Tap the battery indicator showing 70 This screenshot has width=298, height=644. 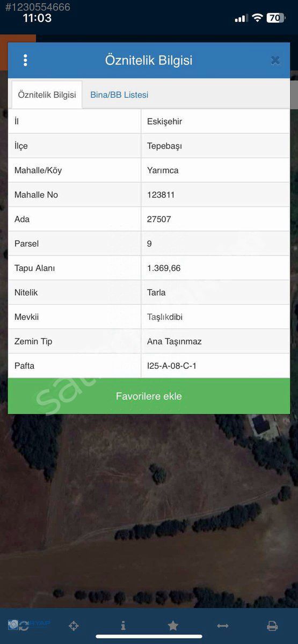(x=275, y=18)
